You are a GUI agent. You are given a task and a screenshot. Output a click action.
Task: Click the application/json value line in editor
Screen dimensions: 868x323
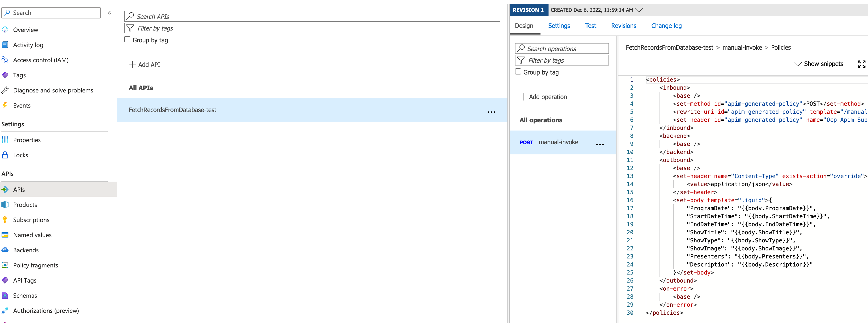click(739, 184)
